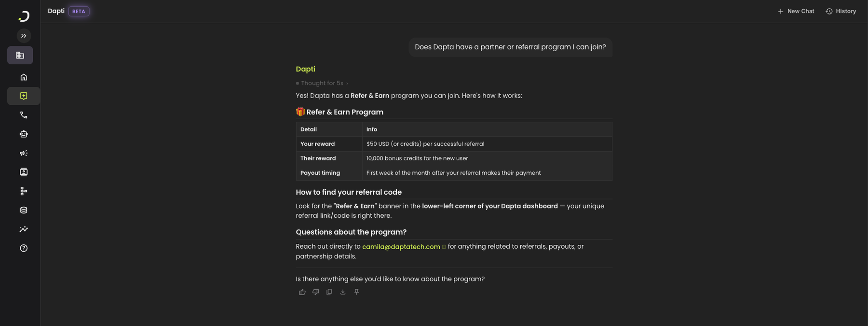Image resolution: width=868 pixels, height=326 pixels.
Task: Click 'Questions about the program?' heading
Action: pos(351,232)
